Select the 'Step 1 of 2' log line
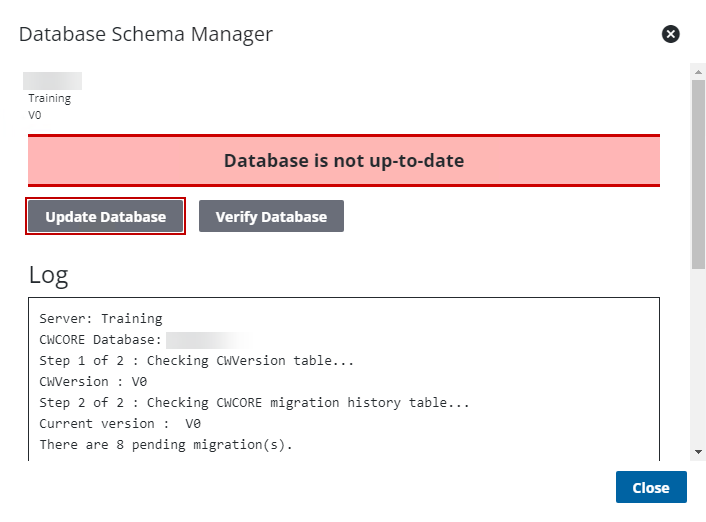Viewport: 706px width, 522px height. click(196, 360)
